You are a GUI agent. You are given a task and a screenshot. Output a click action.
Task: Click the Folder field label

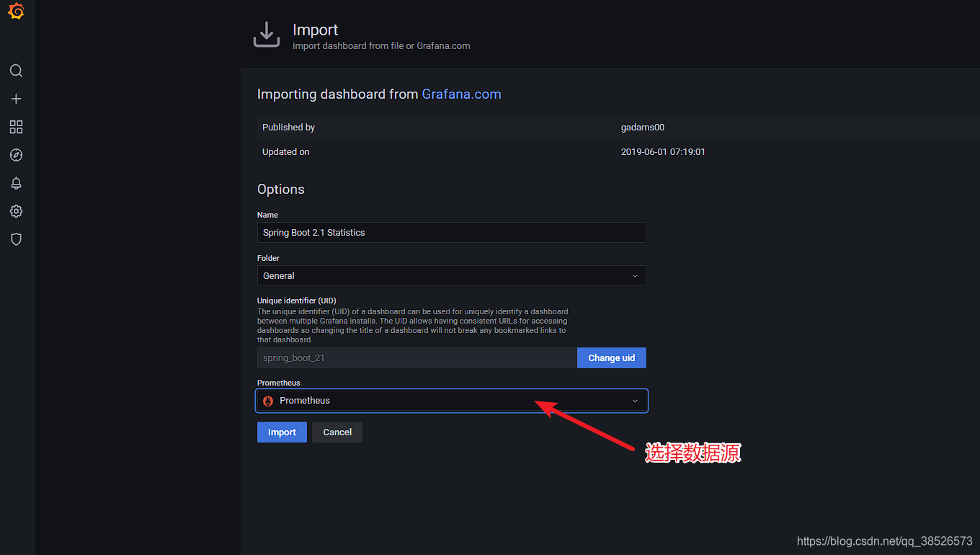pos(268,258)
